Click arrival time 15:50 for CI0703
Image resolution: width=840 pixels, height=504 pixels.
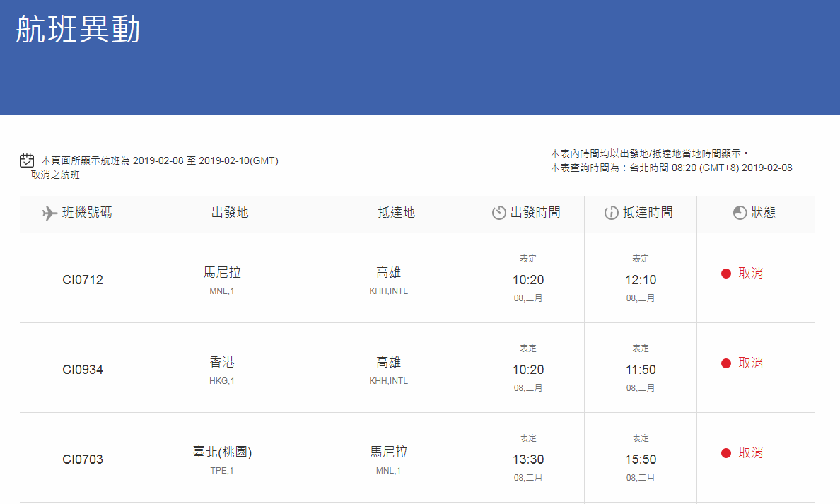[641, 459]
